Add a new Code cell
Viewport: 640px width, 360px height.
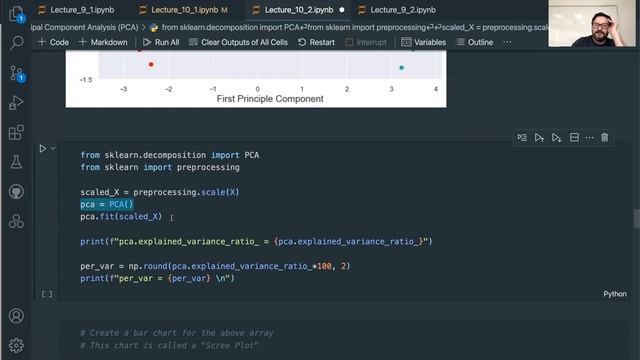(53, 42)
